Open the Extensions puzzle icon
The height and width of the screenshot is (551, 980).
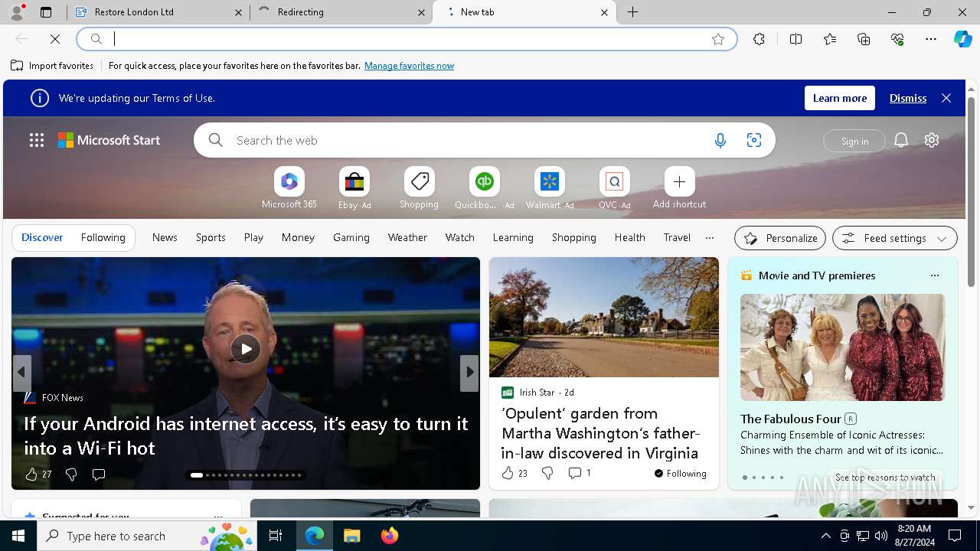pos(759,39)
